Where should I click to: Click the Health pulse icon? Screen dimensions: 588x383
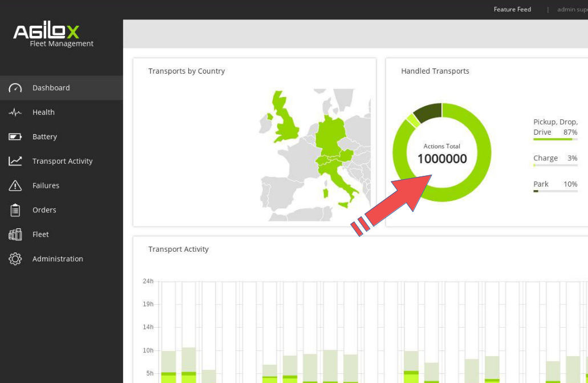(x=15, y=112)
